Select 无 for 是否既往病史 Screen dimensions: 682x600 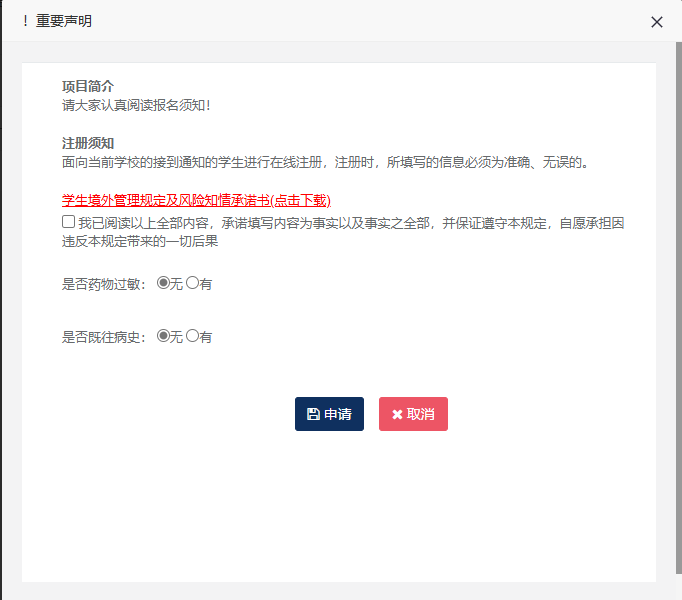[x=163, y=335]
